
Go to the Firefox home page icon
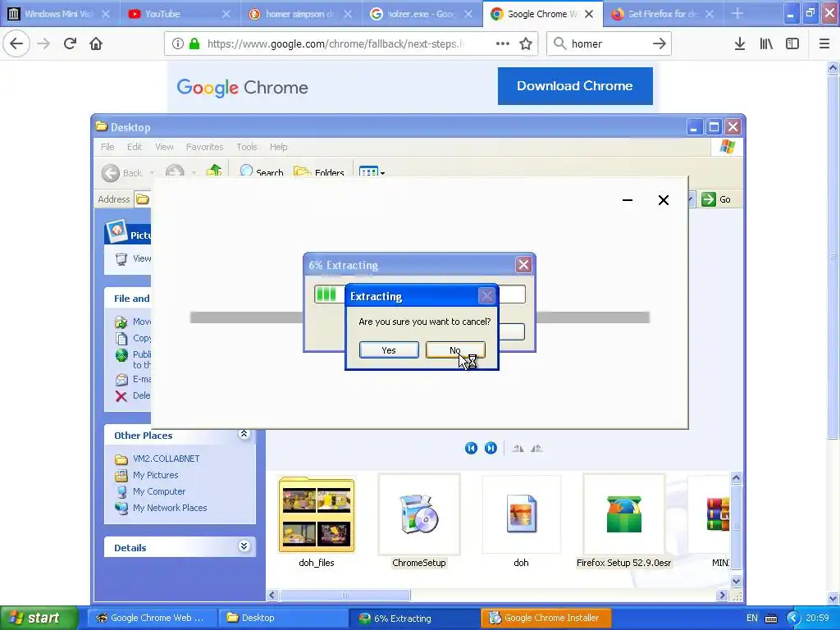point(96,43)
